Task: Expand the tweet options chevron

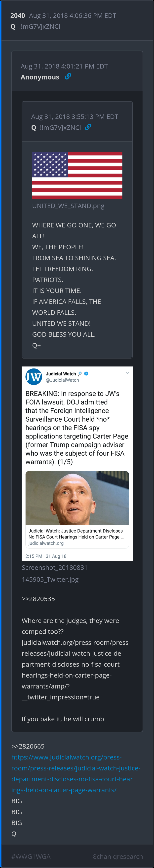Action: coord(127,373)
